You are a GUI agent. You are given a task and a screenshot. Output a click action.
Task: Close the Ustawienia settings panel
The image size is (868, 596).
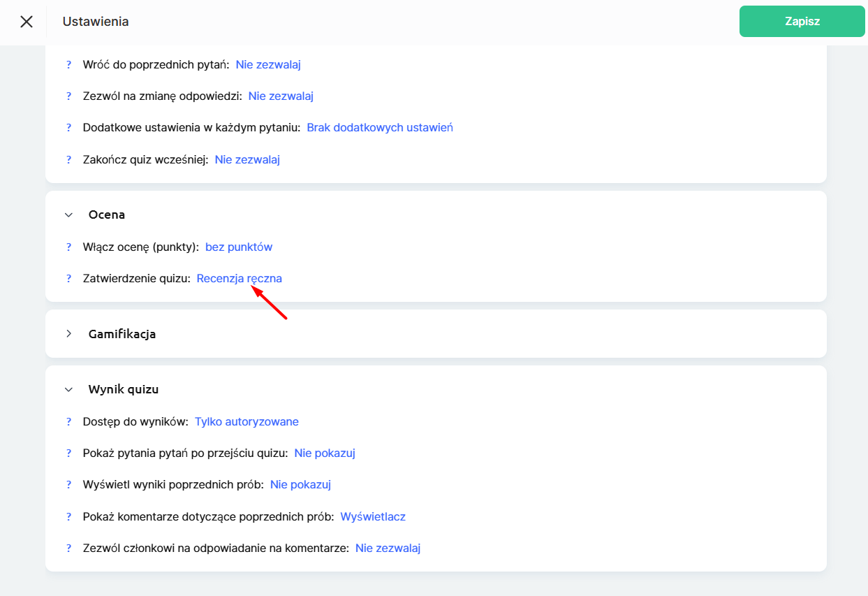click(x=27, y=22)
